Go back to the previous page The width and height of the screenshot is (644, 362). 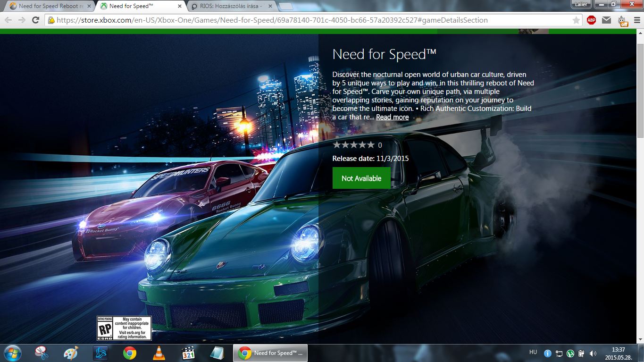point(8,20)
